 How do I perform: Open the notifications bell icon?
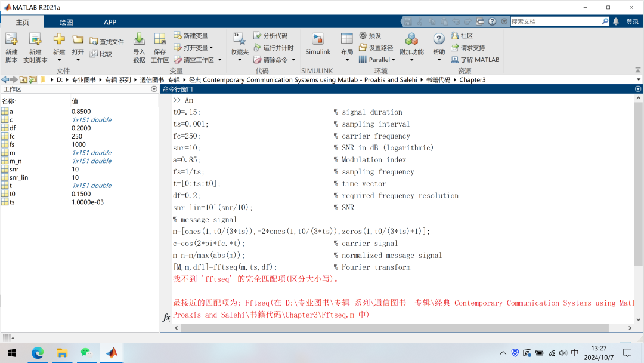[615, 21]
